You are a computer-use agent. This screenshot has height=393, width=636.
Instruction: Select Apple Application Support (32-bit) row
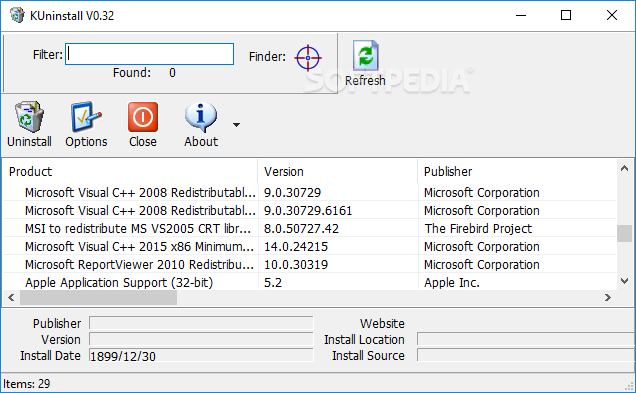(x=309, y=282)
